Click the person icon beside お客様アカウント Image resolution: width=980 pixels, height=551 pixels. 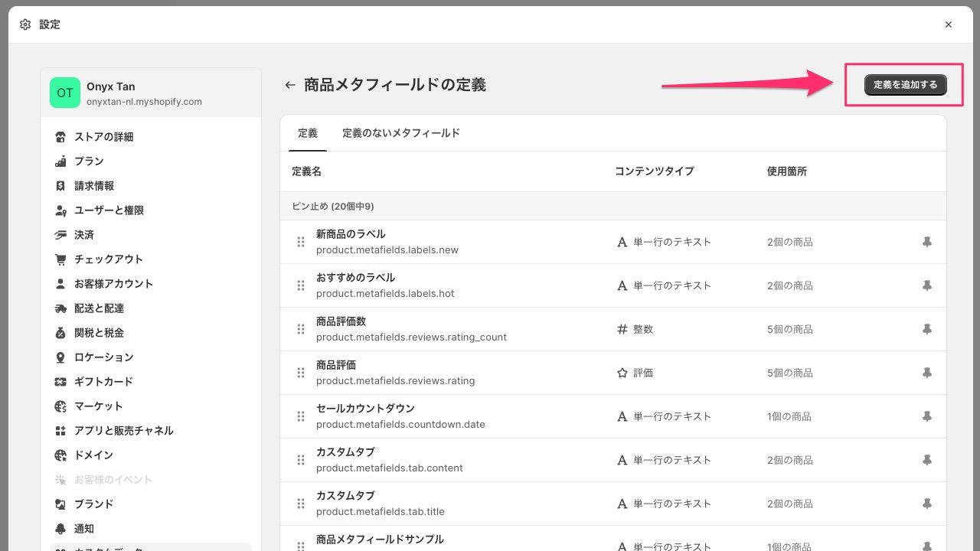pos(60,284)
